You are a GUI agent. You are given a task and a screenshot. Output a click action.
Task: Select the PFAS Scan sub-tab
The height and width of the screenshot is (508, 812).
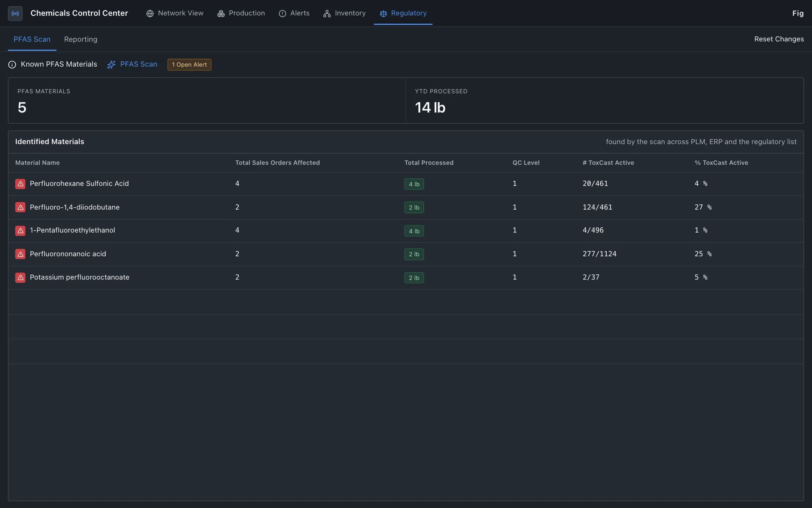point(32,39)
